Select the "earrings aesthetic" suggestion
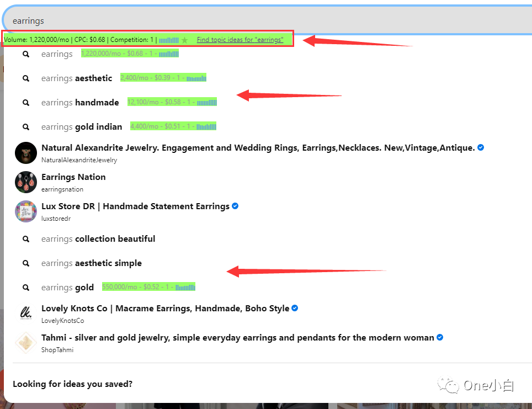The image size is (532, 409). 77,78
